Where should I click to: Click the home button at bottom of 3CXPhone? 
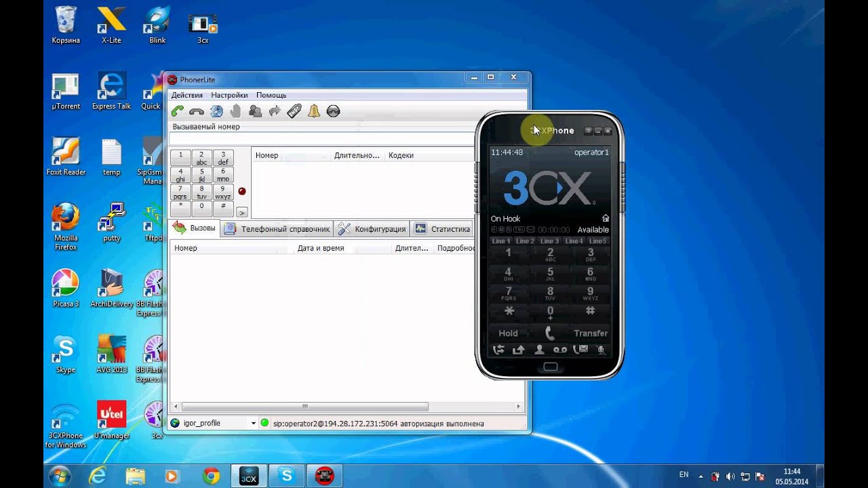coord(550,367)
